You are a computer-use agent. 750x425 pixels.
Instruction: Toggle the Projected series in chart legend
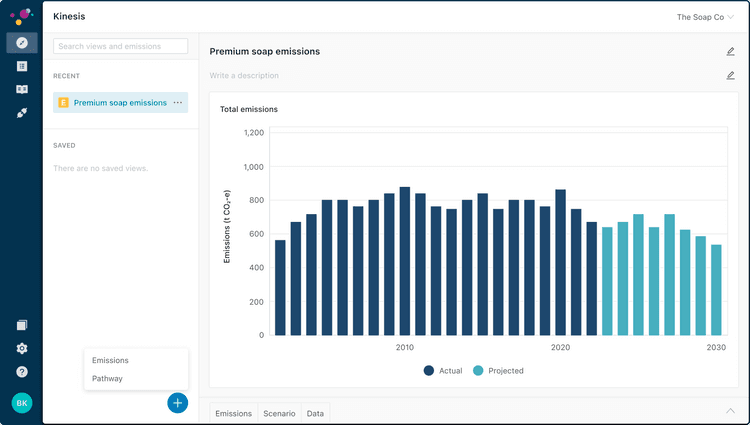pyautogui.click(x=498, y=371)
